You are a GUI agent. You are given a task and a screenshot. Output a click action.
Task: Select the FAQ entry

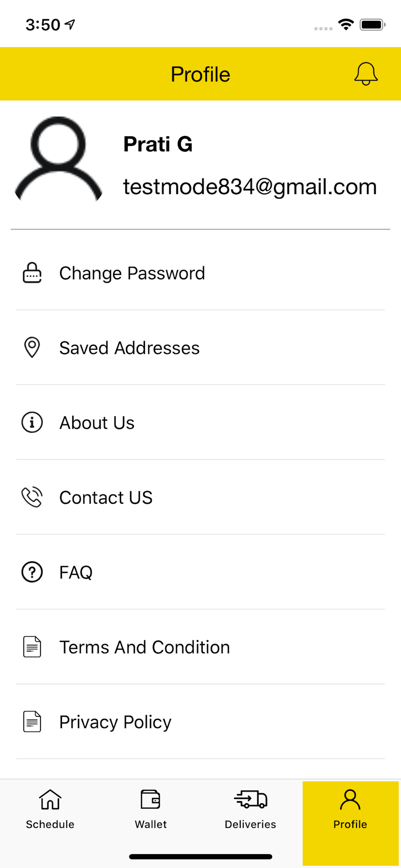(x=200, y=572)
